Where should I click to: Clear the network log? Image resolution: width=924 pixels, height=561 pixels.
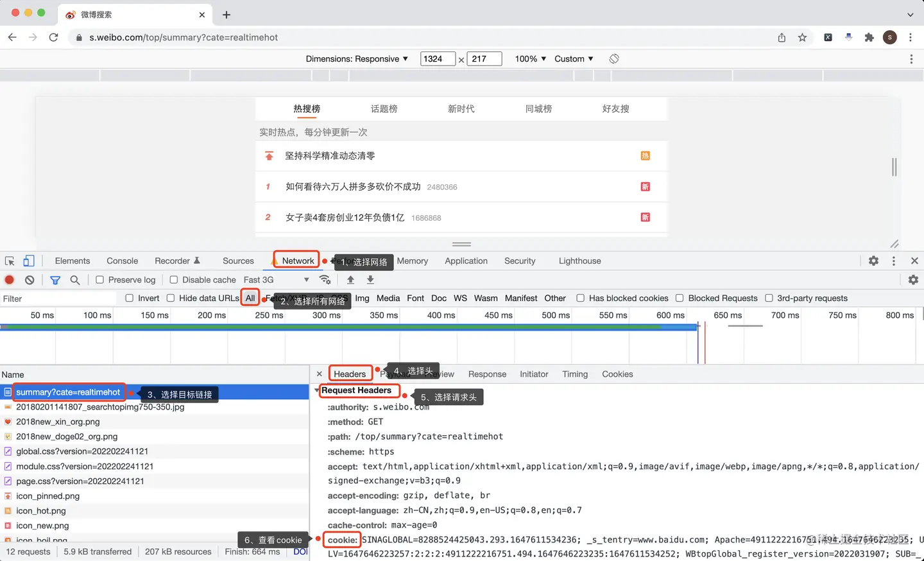(x=30, y=280)
